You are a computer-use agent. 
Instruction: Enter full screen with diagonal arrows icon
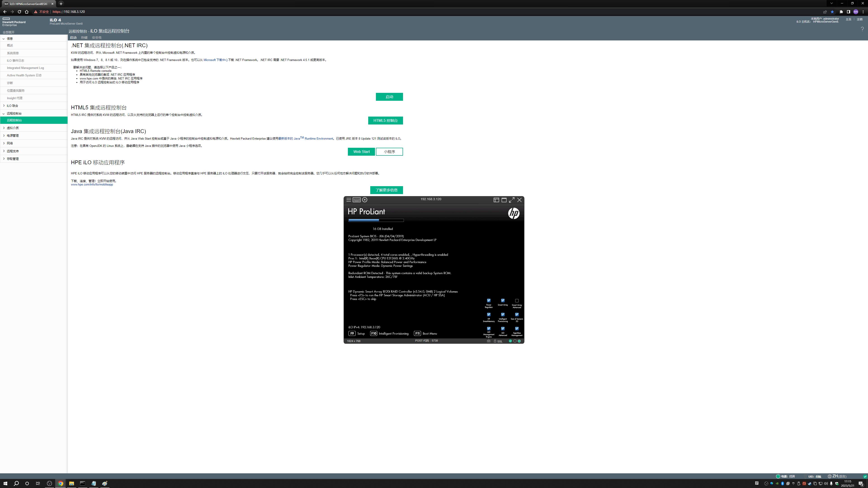tap(512, 200)
